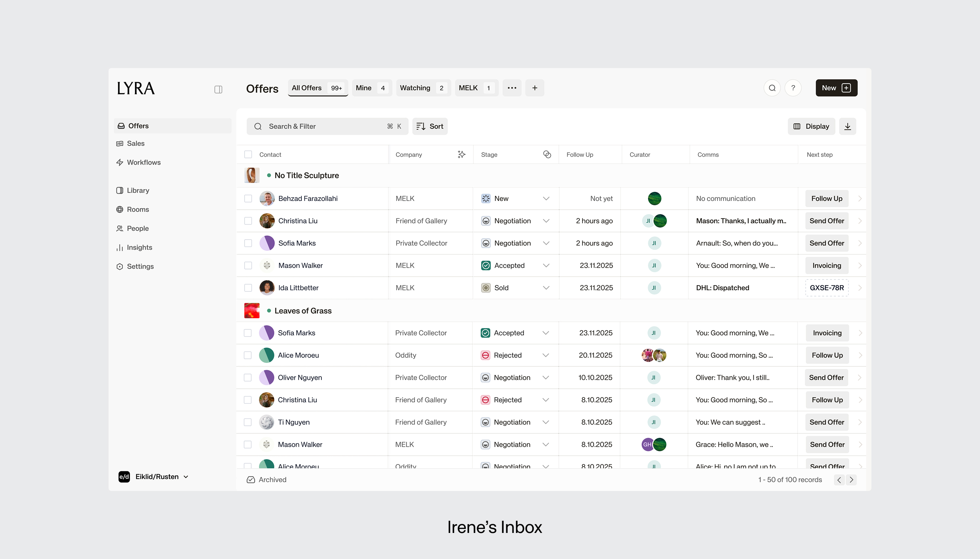
Task: Click the JI curator avatar on the Ida Littbetter row
Action: (654, 287)
